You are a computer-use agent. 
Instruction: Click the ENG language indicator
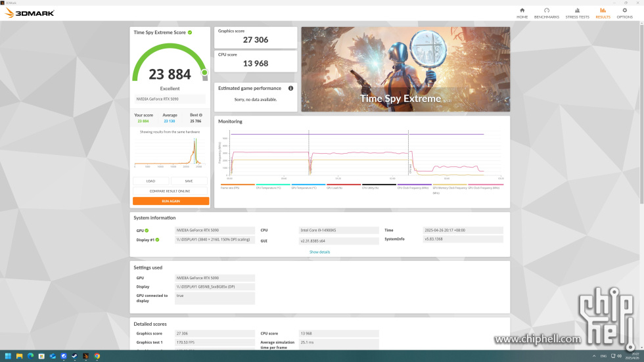tap(603, 356)
